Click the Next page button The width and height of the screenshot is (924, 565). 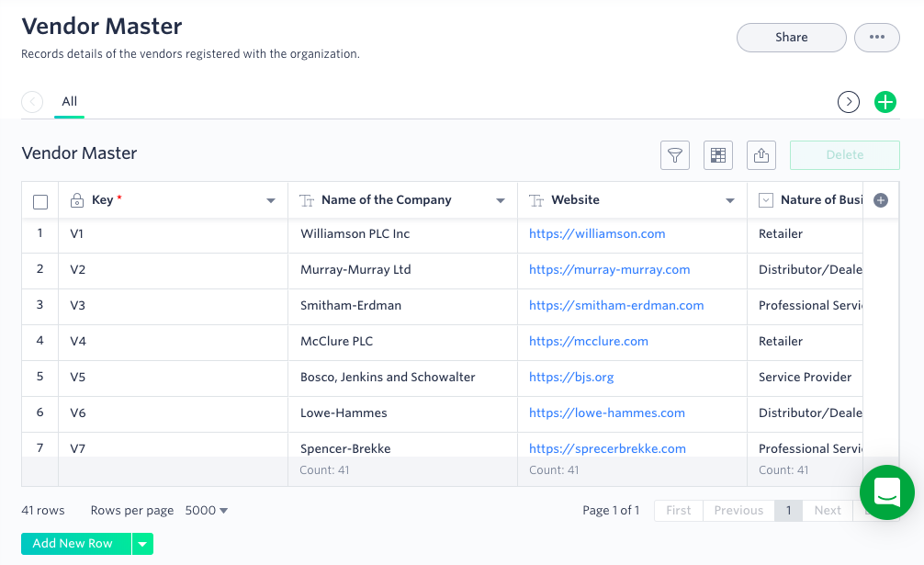click(x=827, y=511)
